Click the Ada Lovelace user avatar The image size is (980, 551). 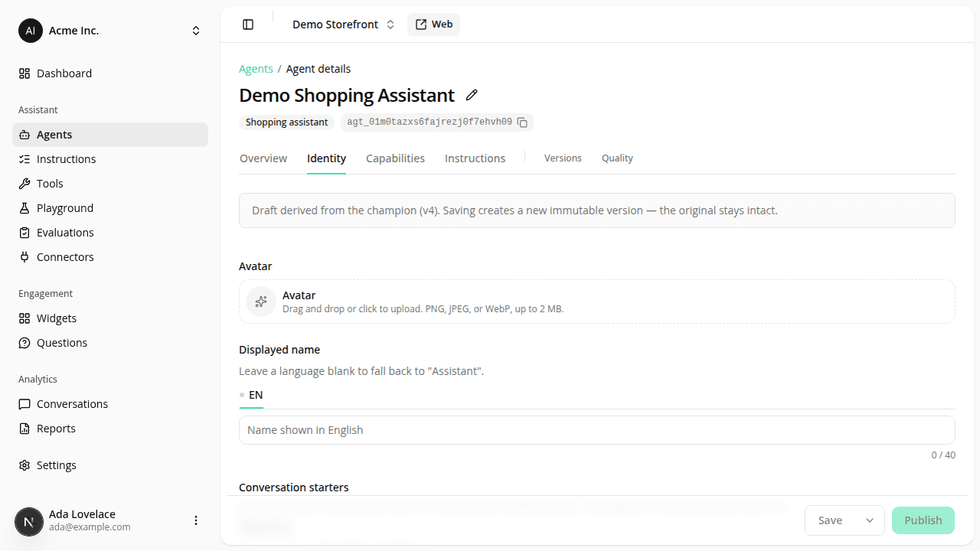pos(29,522)
